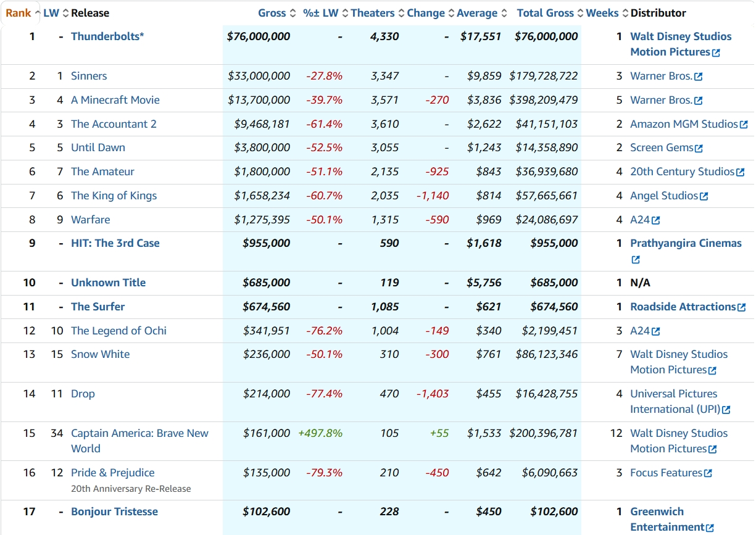Click the sort icon beside Weeks header

625,13
